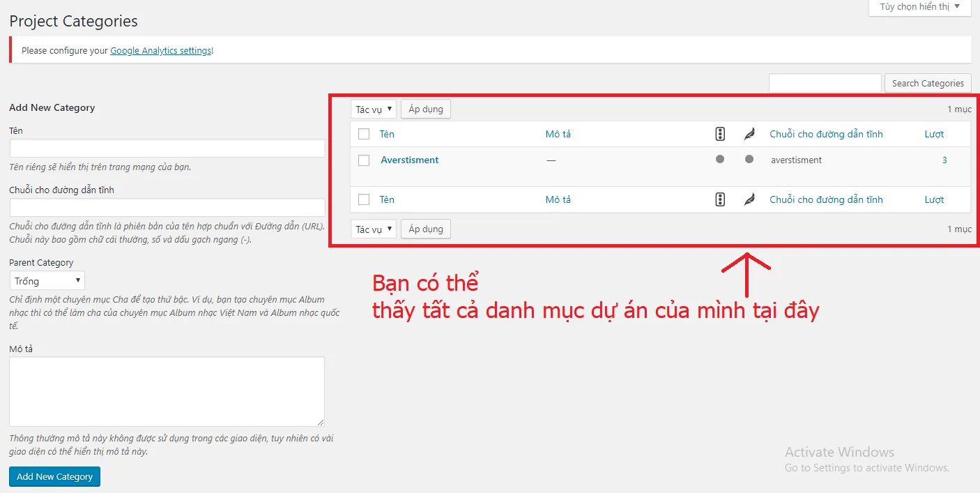Tick the select-all checkbox in the table header
The width and height of the screenshot is (980, 493).
(364, 134)
